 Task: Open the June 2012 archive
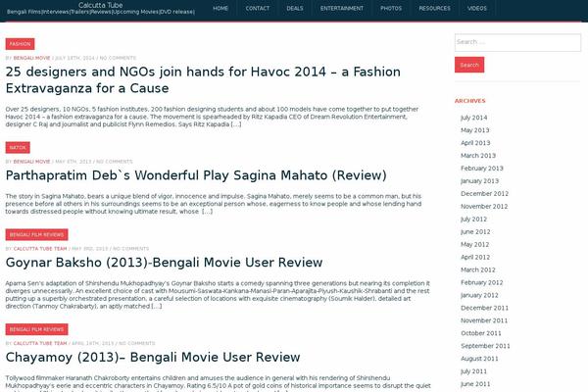pyautogui.click(x=475, y=232)
